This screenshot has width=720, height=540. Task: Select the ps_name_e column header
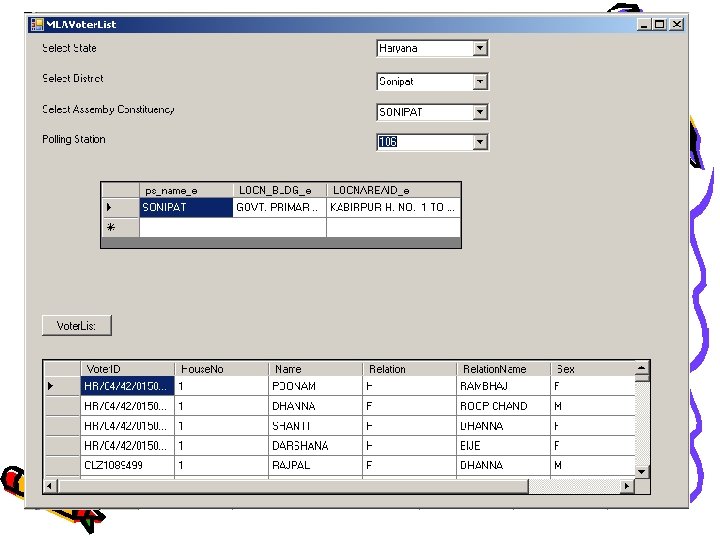click(x=186, y=190)
